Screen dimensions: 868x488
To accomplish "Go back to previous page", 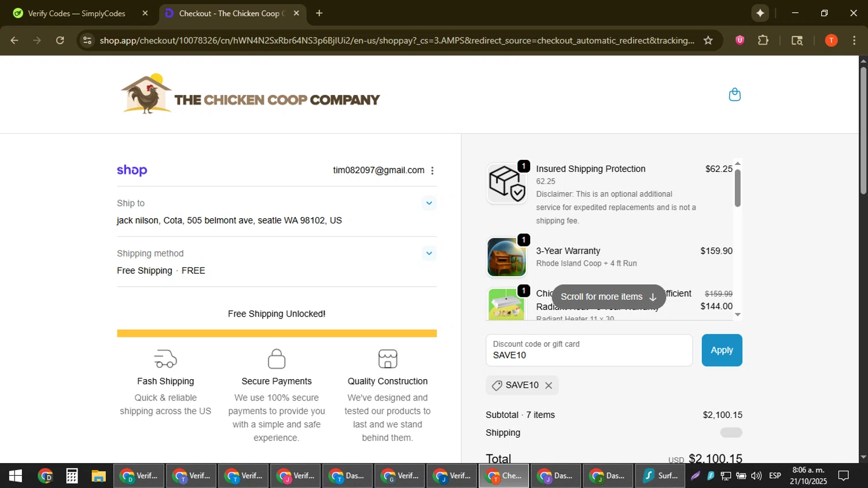I will coord(14,41).
